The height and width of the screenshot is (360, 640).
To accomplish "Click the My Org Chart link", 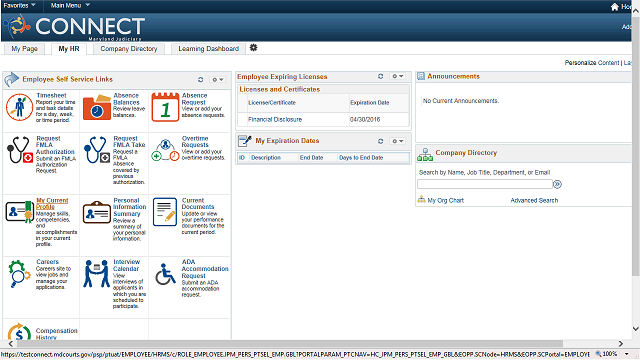I will (x=445, y=200).
